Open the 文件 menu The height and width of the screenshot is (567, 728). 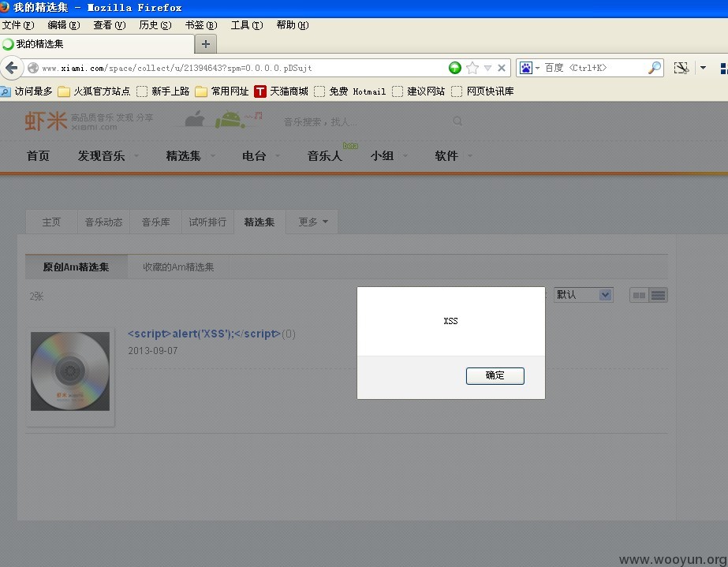[18, 25]
